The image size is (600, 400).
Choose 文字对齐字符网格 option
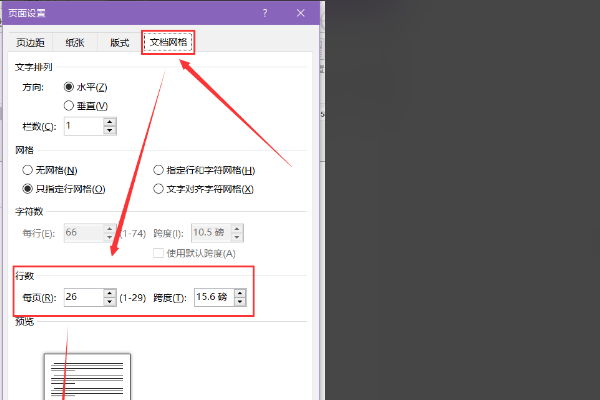click(x=158, y=189)
